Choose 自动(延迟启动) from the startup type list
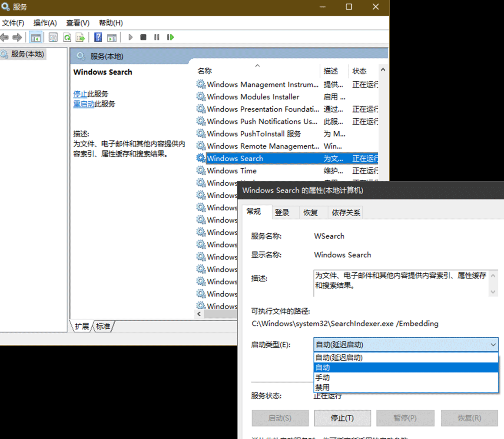The width and height of the screenshot is (504, 439). pyautogui.click(x=406, y=357)
